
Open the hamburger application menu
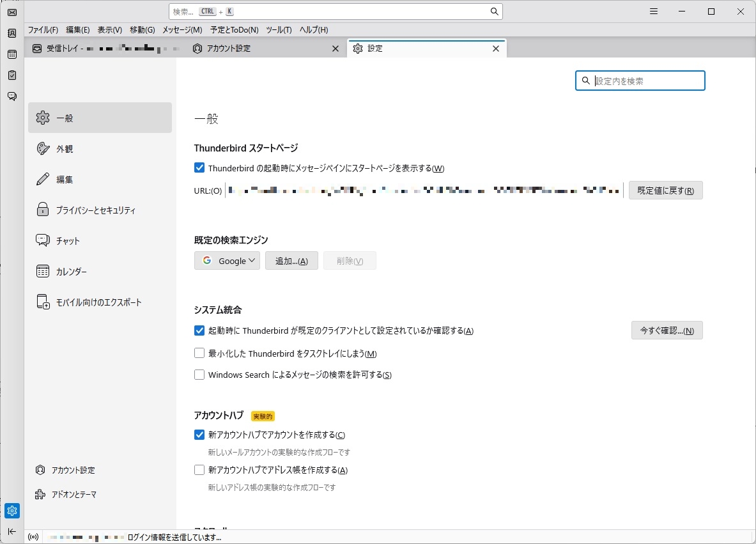pyautogui.click(x=654, y=12)
